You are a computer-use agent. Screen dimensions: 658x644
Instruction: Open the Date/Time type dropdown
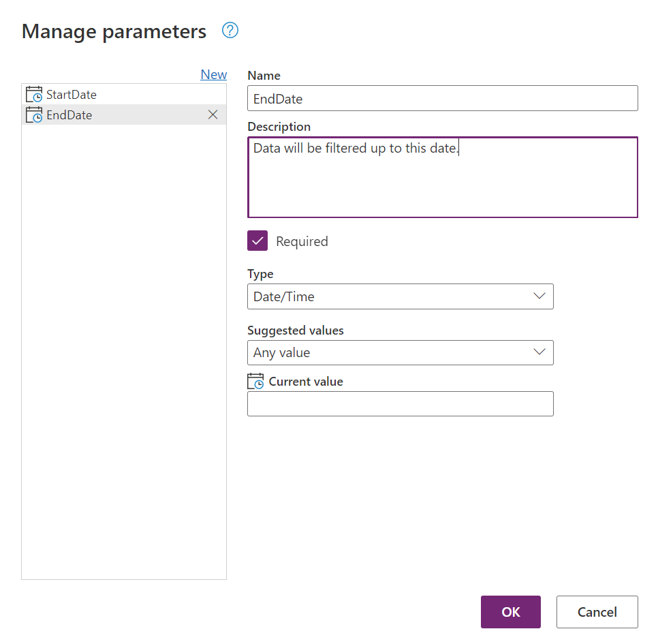[x=401, y=296]
